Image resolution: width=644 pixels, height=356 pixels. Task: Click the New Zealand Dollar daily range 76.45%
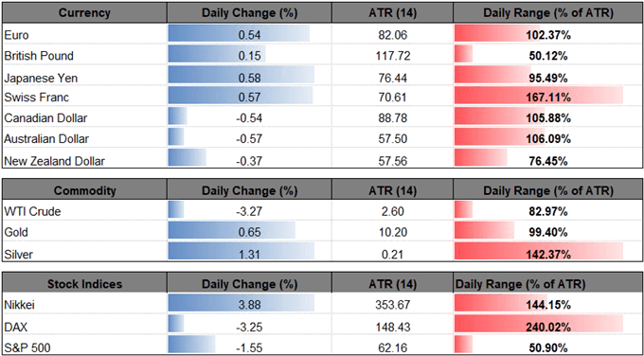(x=548, y=161)
